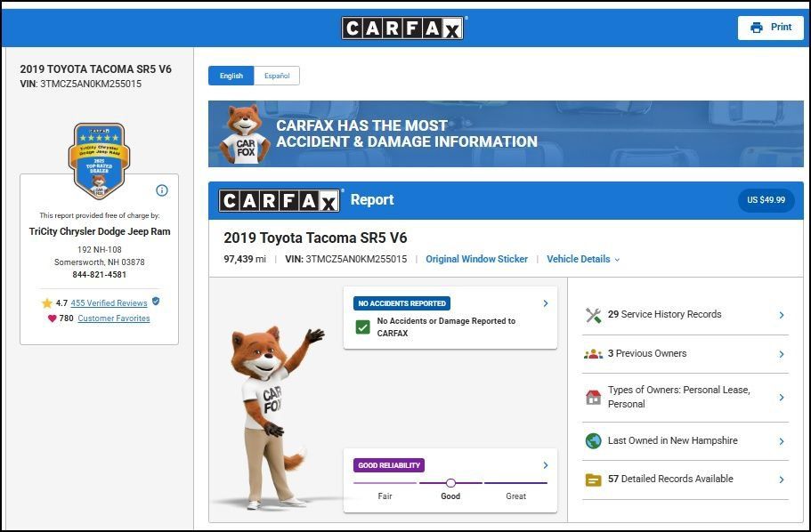This screenshot has height=532, width=811.
Task: Click the dealer phone number 844-821-4581
Action: coord(100,275)
